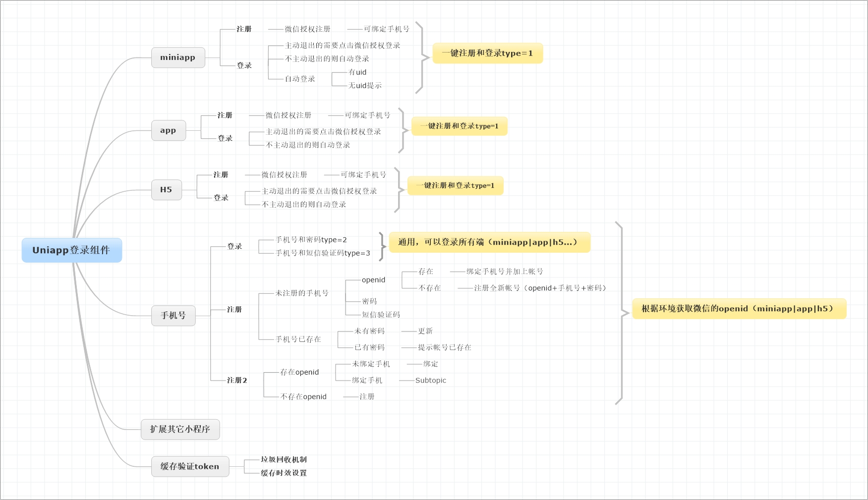Select the 缓存验证token node
Screen dimensions: 868x500
(x=189, y=466)
